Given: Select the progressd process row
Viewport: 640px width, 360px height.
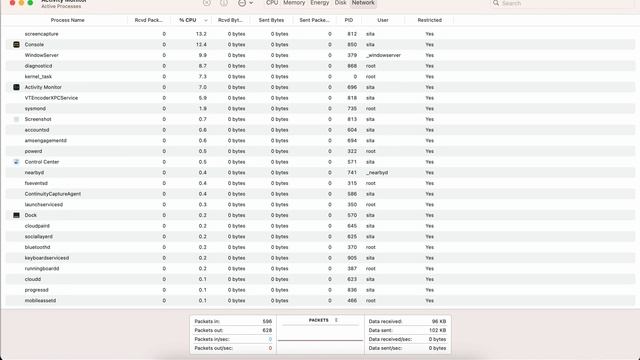Looking at the screenshot, I should coord(320,290).
